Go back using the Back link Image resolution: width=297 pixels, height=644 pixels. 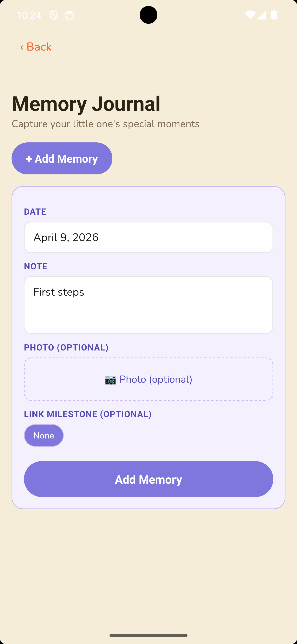click(x=39, y=47)
